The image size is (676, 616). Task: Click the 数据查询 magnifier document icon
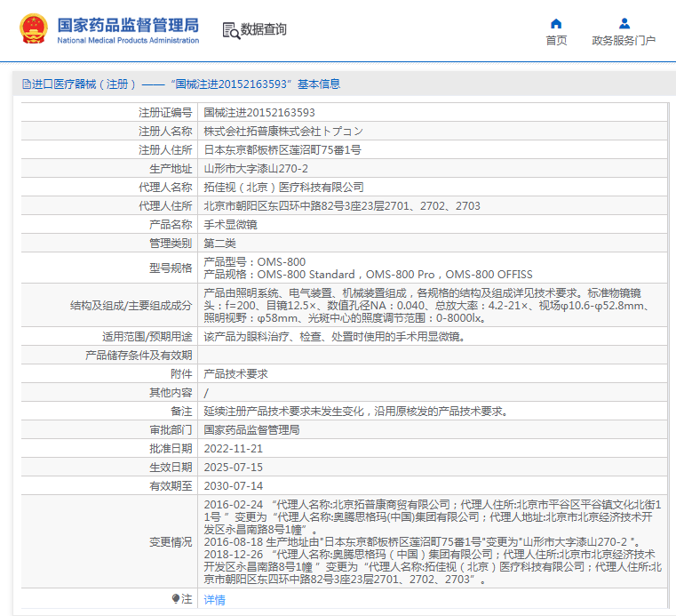(231, 30)
